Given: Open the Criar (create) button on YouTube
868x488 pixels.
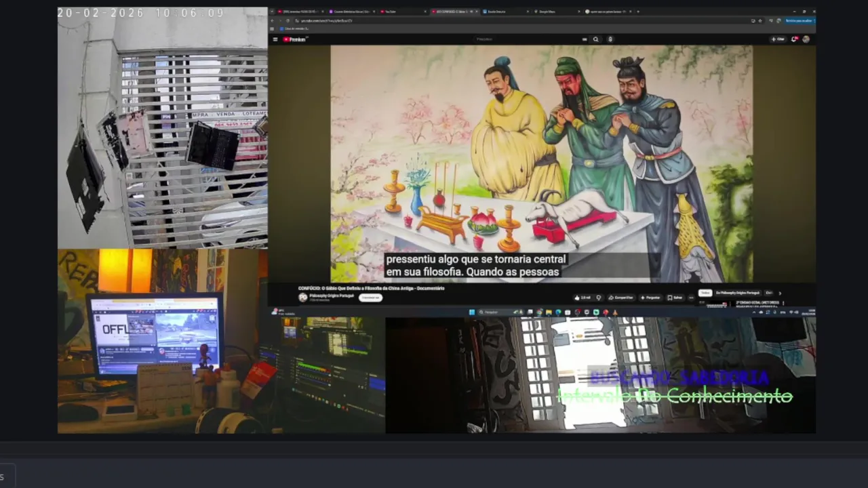Looking at the screenshot, I should click(x=778, y=39).
